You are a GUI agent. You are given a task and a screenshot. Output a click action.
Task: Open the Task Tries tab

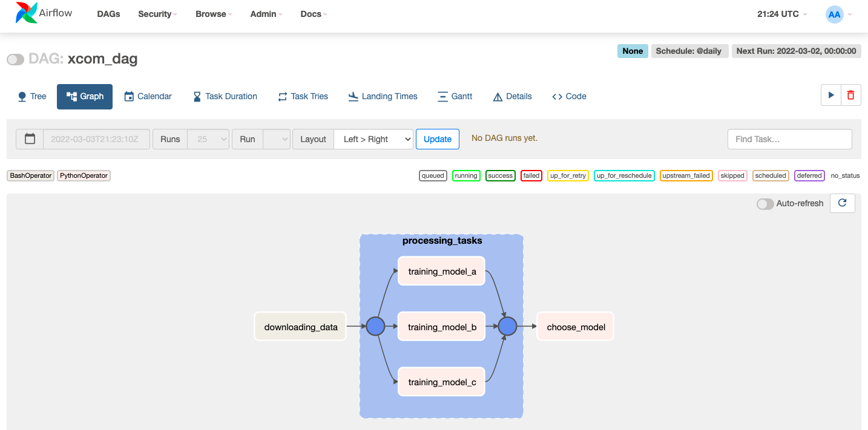click(x=303, y=96)
